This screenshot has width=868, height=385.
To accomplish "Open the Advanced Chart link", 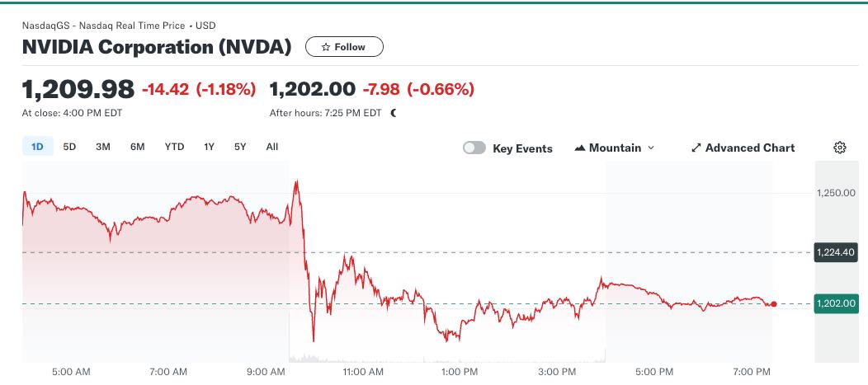I will pos(750,148).
